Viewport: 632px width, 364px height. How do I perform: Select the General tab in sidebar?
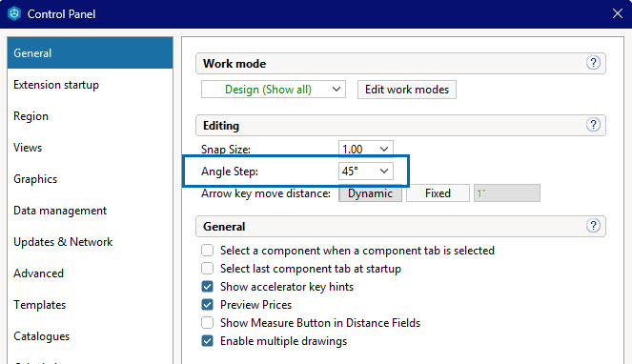(90, 52)
